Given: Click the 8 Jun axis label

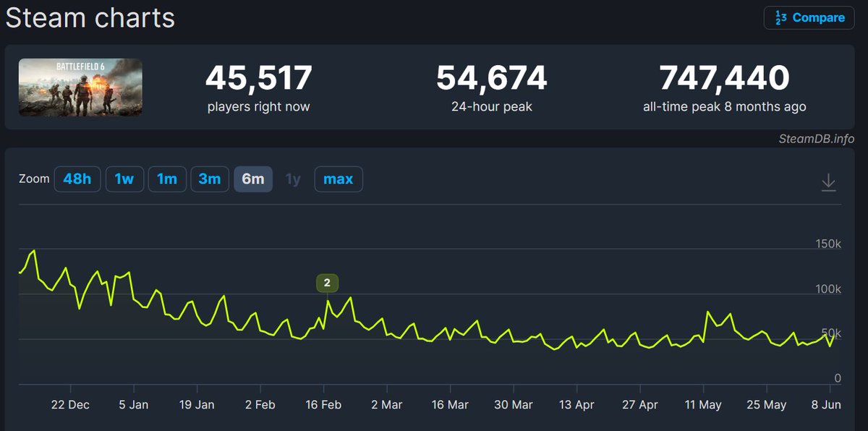Looking at the screenshot, I should pyautogui.click(x=826, y=405).
